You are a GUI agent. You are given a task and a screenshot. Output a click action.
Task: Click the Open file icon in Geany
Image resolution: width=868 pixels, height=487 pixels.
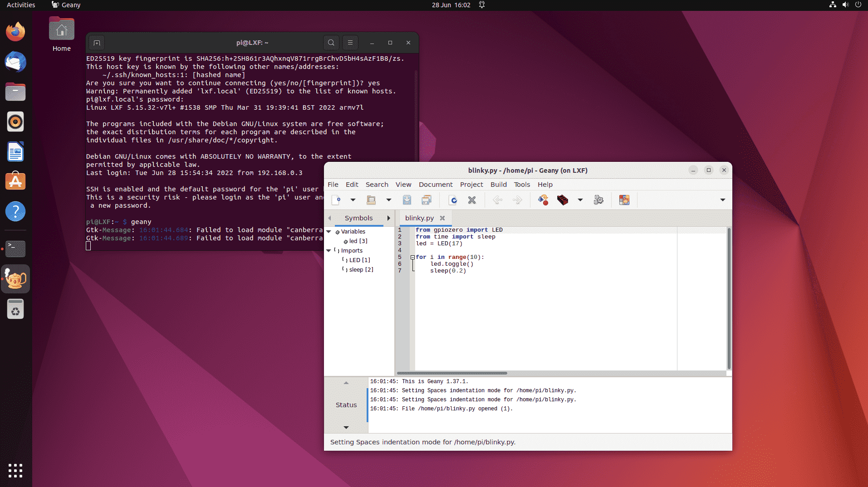371,200
